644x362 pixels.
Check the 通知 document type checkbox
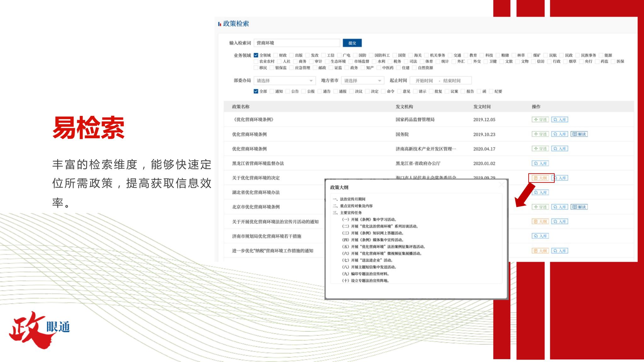[x=272, y=91]
